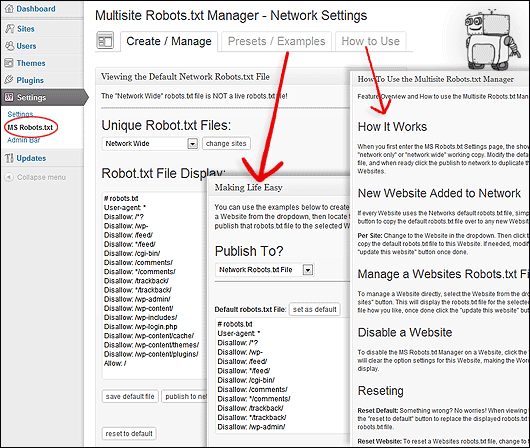Image resolution: width=530 pixels, height=448 pixels.
Task: Select Network Robots.txt File combo box
Action: click(x=265, y=270)
